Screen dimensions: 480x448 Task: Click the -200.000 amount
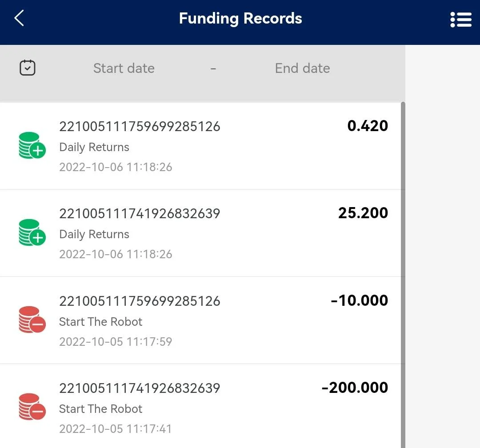[355, 388]
